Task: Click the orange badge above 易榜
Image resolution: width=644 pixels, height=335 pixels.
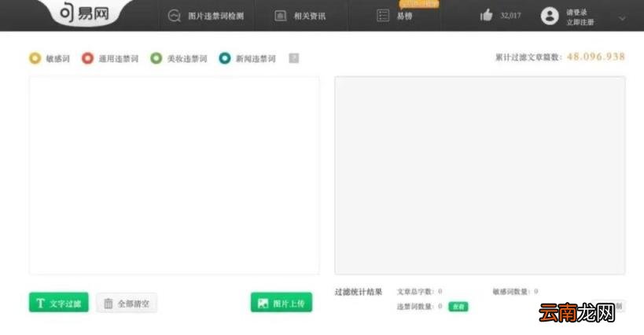Action: (x=419, y=4)
